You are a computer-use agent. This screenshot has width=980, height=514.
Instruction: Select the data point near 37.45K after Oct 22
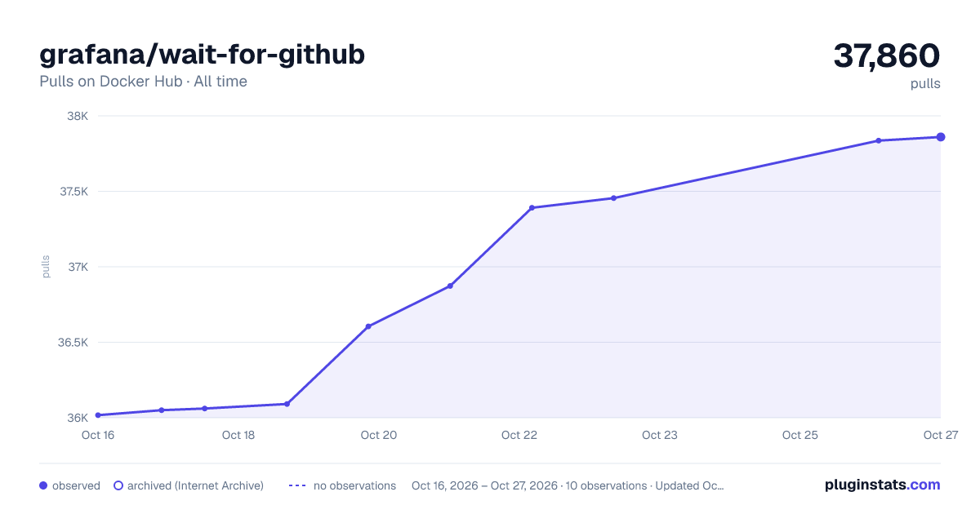coord(613,198)
